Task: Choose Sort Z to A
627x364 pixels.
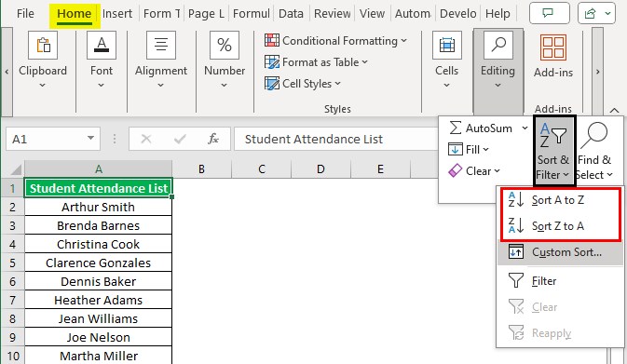Action: [561, 225]
